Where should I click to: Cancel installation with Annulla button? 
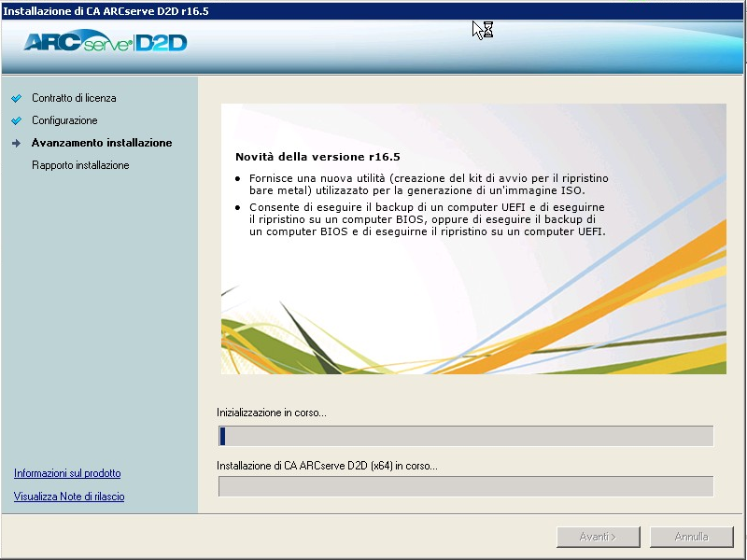(691, 537)
